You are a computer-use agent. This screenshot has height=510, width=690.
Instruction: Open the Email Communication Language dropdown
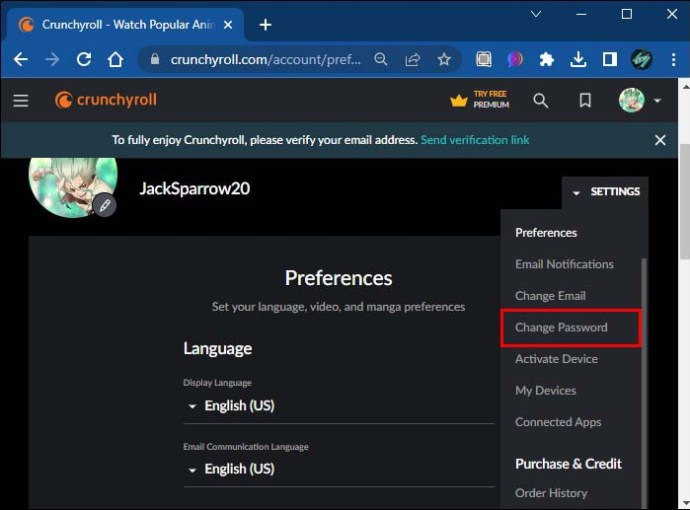338,469
